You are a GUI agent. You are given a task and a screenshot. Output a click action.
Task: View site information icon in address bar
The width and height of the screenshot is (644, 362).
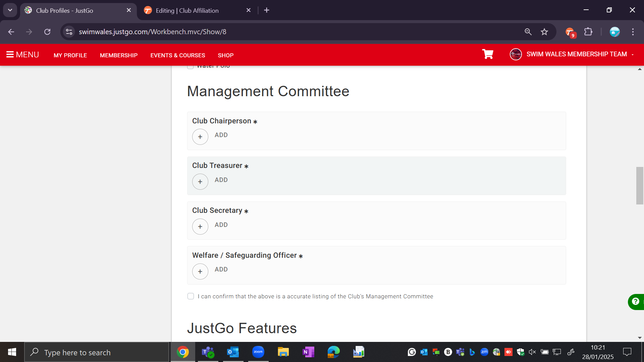pos(69,32)
